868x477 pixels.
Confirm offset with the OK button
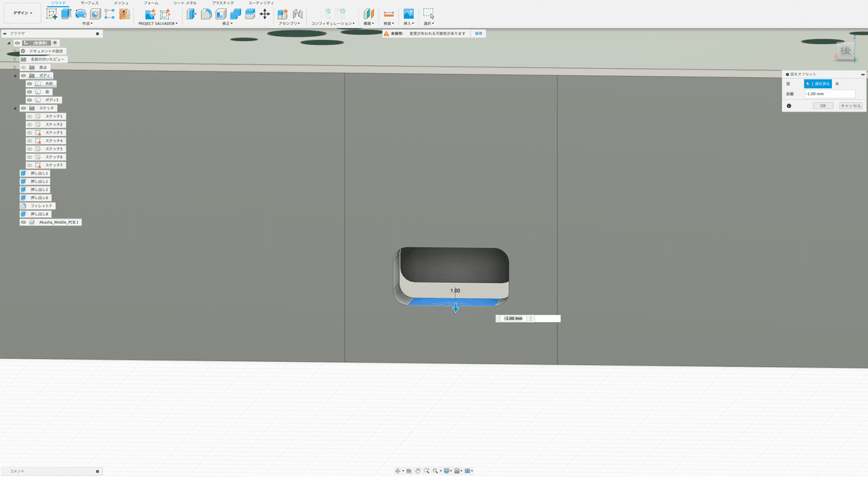coord(822,106)
